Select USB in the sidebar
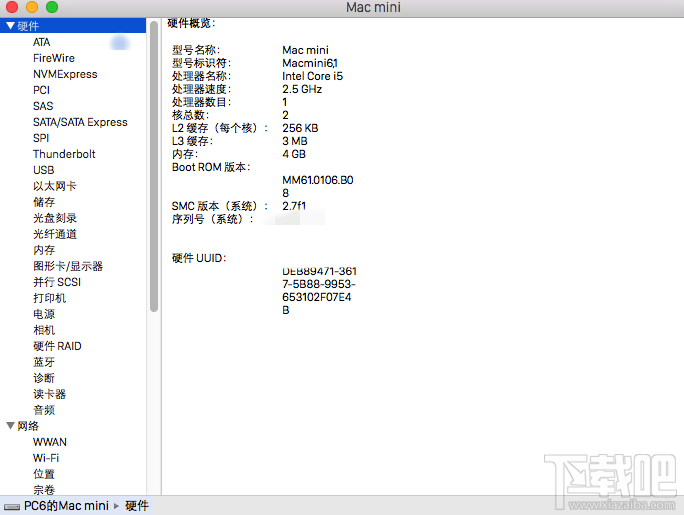684x515 pixels. (44, 170)
